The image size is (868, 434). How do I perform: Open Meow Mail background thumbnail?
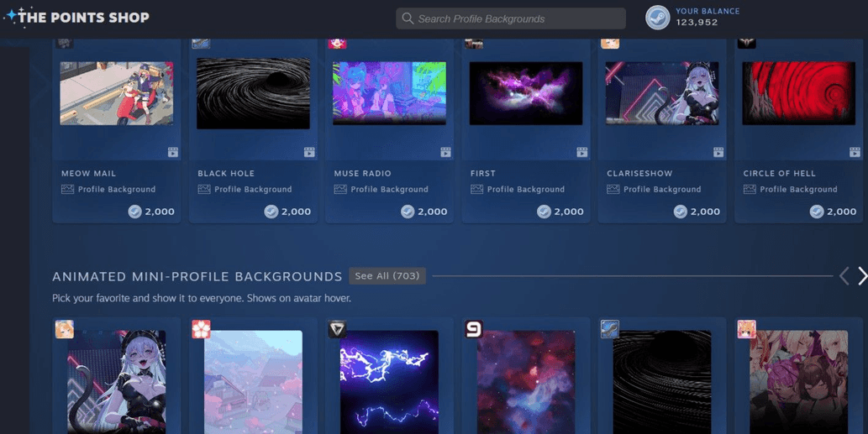coord(116,93)
